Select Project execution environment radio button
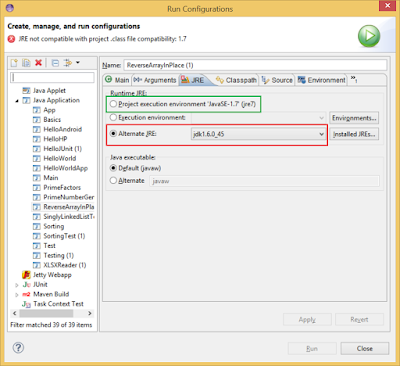The width and height of the screenshot is (400, 366). (113, 104)
